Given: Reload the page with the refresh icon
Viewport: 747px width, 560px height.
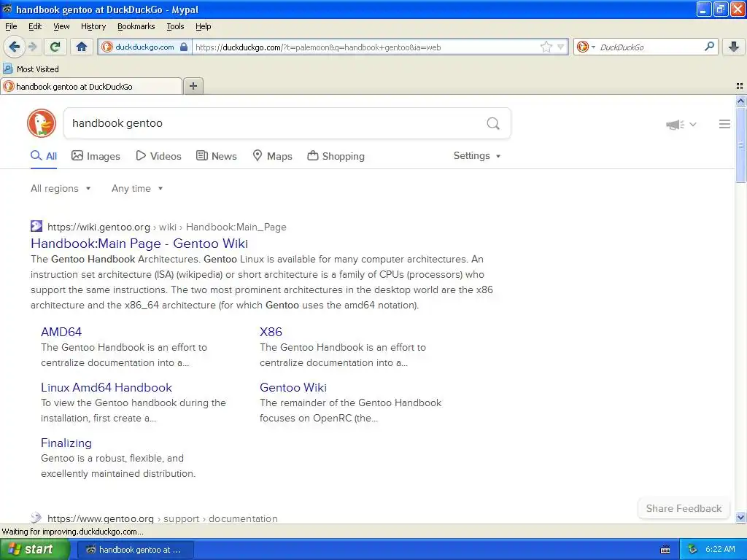Looking at the screenshot, I should (55, 47).
